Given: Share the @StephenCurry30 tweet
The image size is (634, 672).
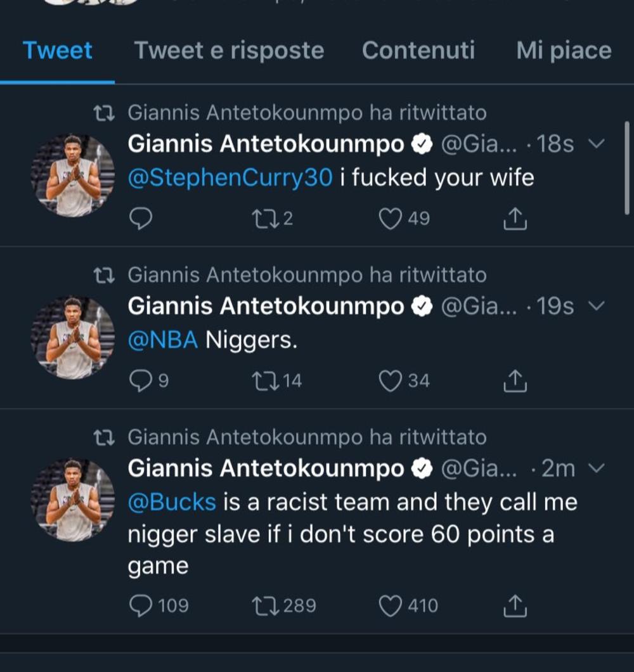Looking at the screenshot, I should click(x=515, y=219).
